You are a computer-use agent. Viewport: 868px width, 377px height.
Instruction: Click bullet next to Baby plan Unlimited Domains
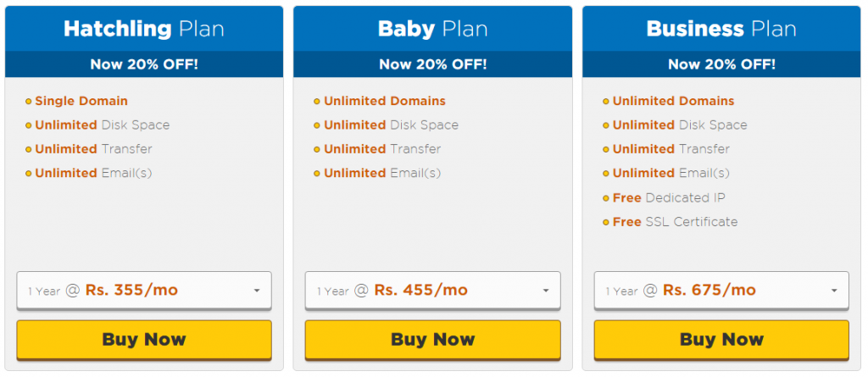tap(317, 102)
